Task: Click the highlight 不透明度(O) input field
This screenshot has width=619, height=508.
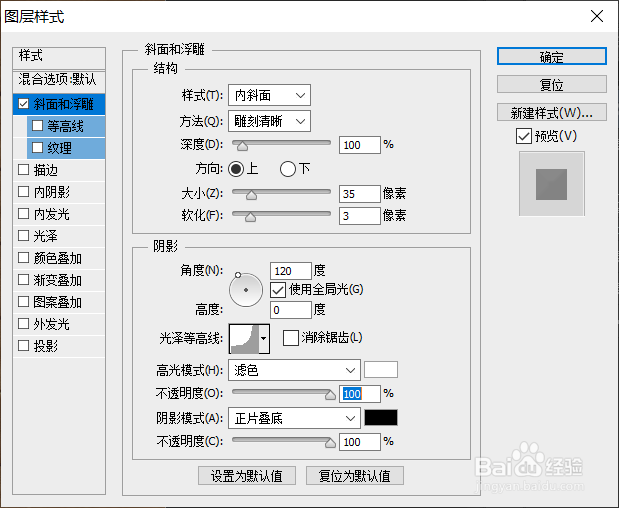Action: [x=360, y=394]
